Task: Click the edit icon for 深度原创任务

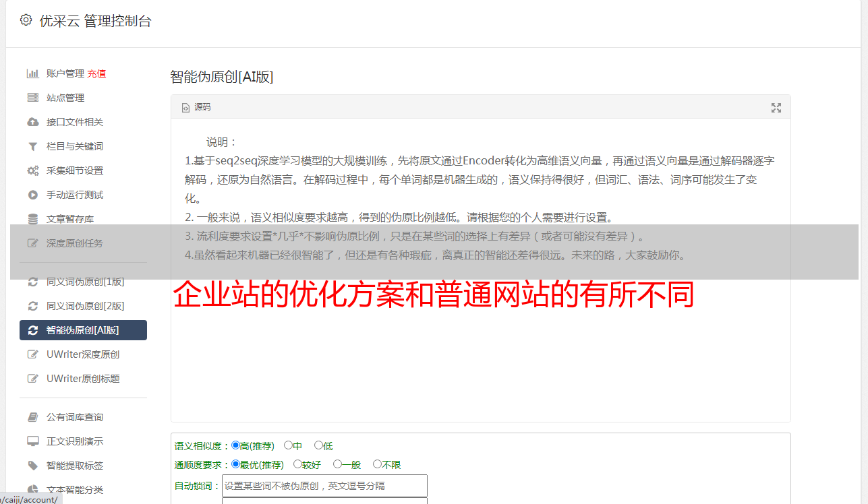Action: click(32, 243)
